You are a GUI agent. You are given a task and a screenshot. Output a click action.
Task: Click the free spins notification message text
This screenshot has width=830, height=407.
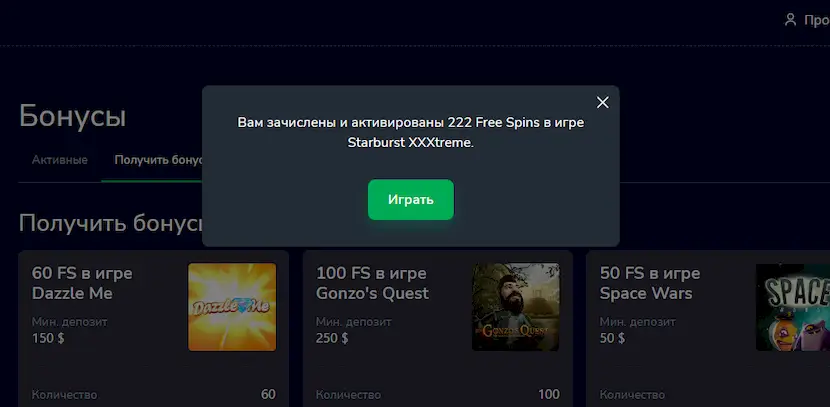click(411, 132)
